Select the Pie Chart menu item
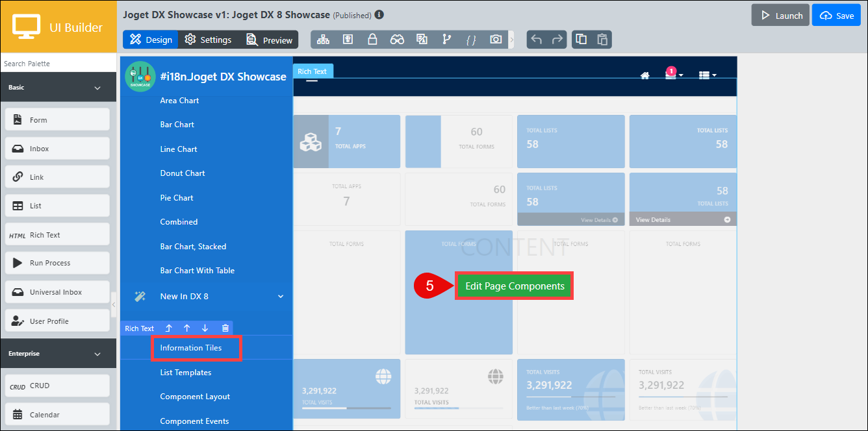The image size is (868, 431). click(x=177, y=198)
